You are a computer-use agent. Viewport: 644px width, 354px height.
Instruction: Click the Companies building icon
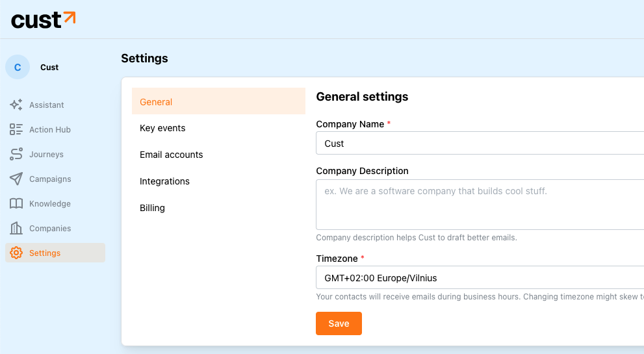point(16,228)
